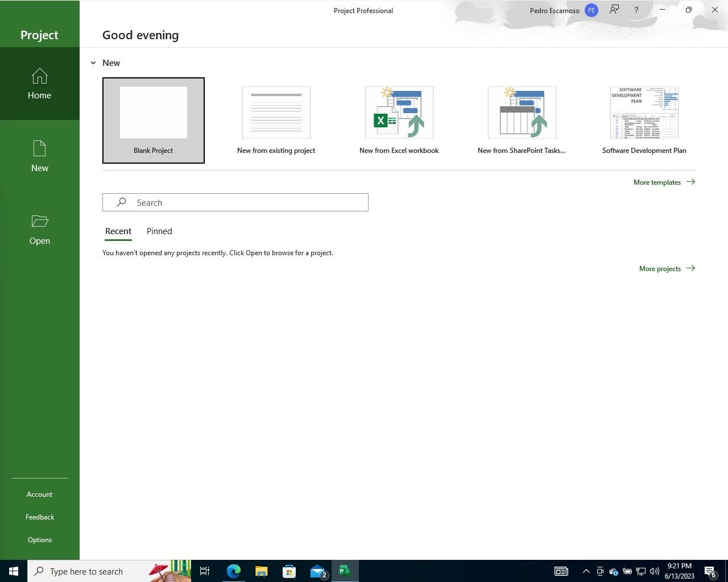
Task: Open Project Options
Action: click(x=39, y=540)
